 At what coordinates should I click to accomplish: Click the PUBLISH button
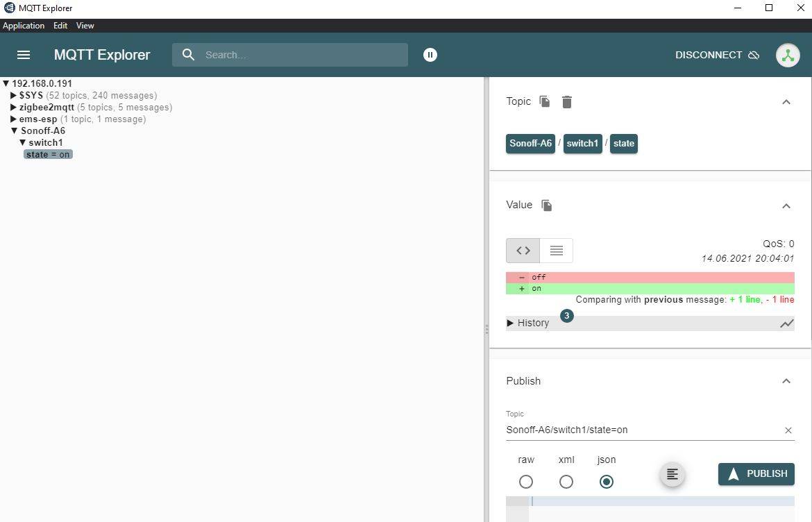756,474
